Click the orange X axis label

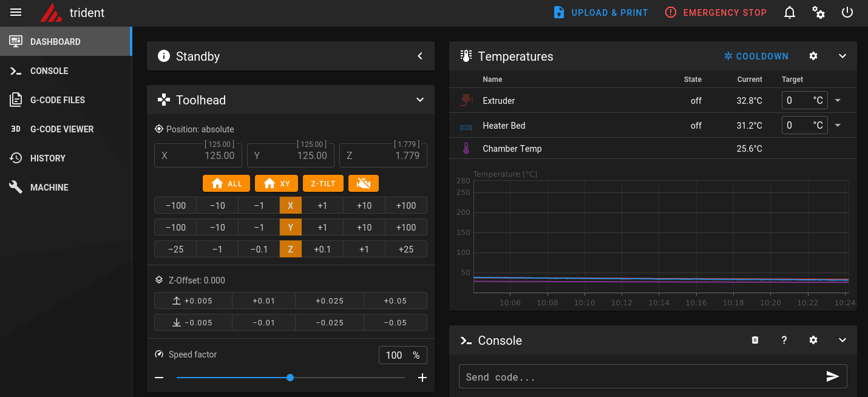coord(291,205)
